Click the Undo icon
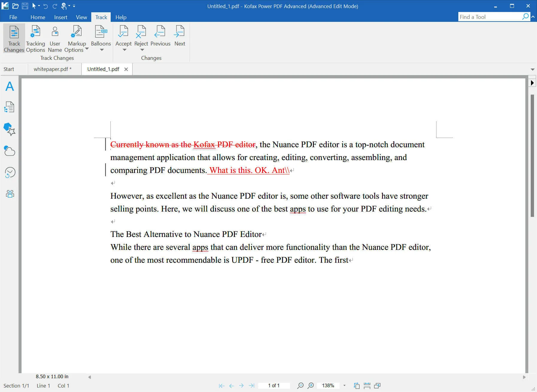This screenshot has height=392, width=537. pos(45,6)
